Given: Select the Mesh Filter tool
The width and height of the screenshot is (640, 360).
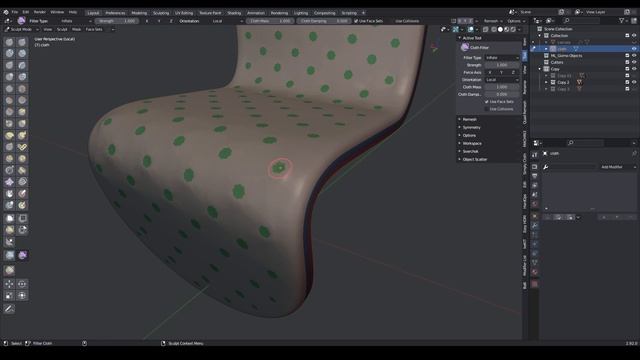Looking at the screenshot, I should (9, 255).
